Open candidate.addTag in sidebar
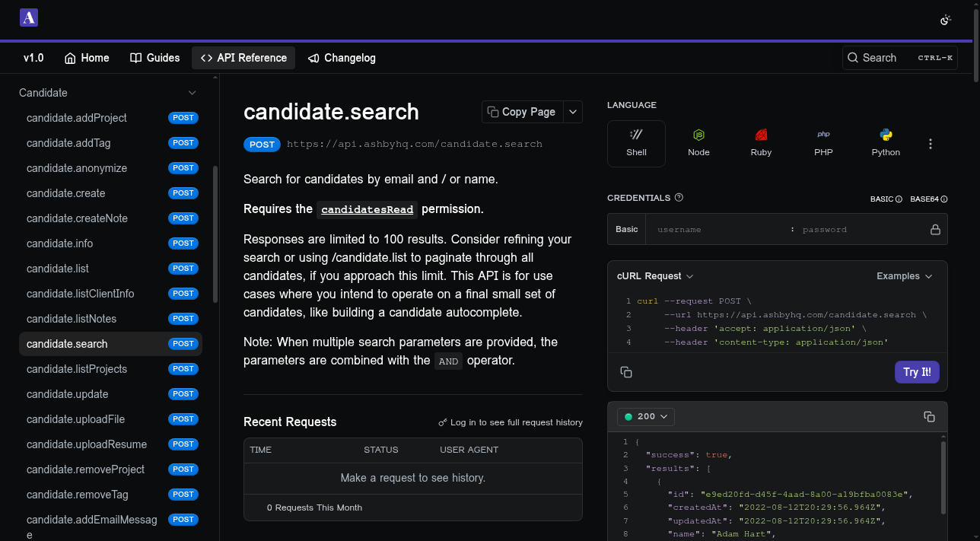The height and width of the screenshot is (541, 980). pos(110,143)
